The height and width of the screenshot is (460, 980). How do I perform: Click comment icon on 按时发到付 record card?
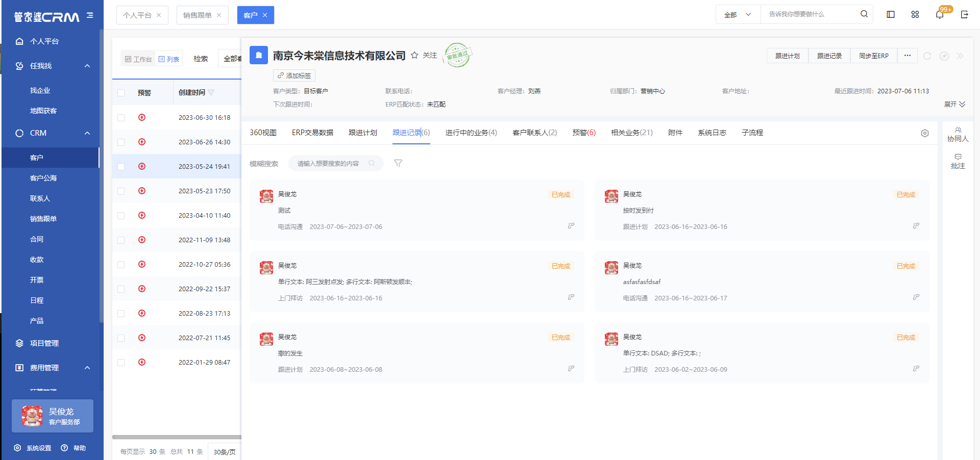click(916, 225)
